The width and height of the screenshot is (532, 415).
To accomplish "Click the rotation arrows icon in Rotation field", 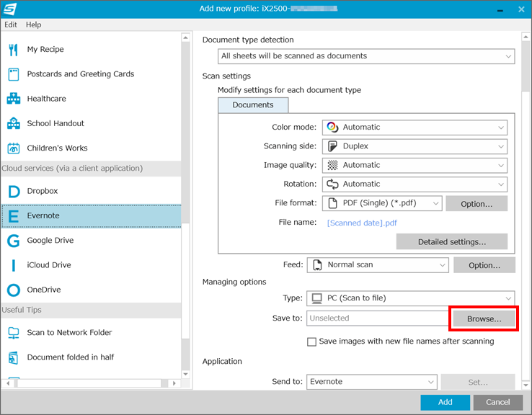I will pyautogui.click(x=332, y=184).
